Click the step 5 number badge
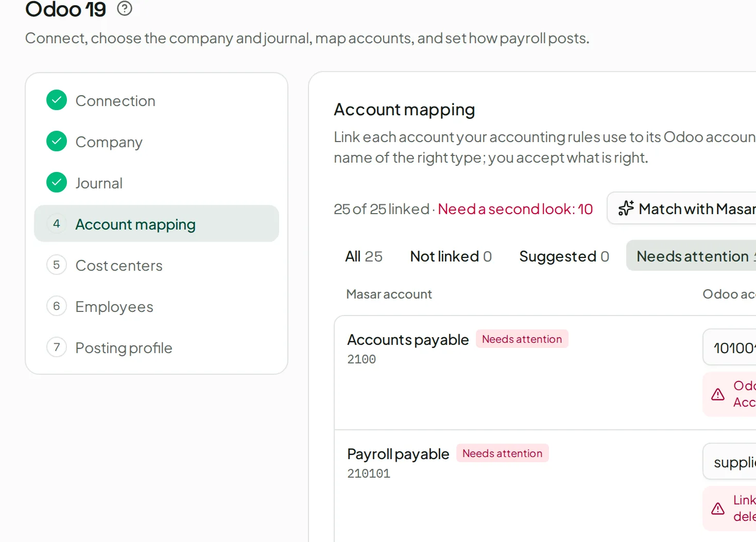The image size is (756, 542). coord(57,265)
